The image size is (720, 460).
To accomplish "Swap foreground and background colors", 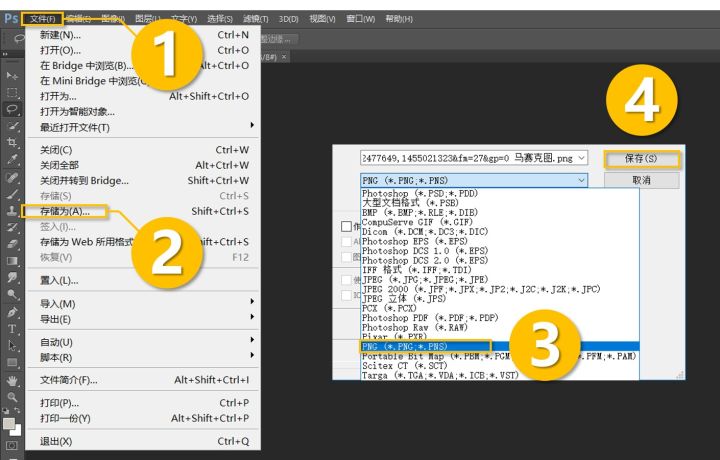I will (x=17, y=410).
